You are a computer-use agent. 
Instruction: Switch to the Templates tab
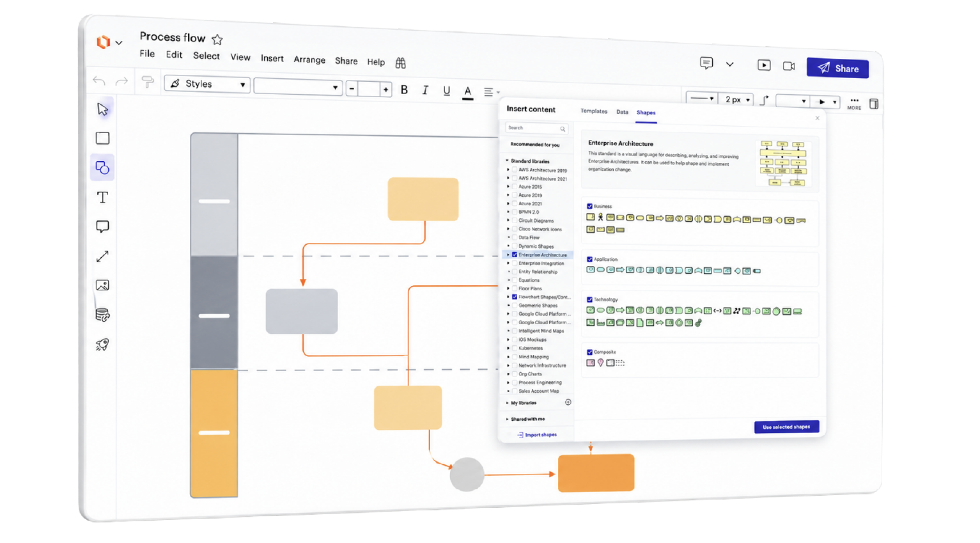click(594, 111)
